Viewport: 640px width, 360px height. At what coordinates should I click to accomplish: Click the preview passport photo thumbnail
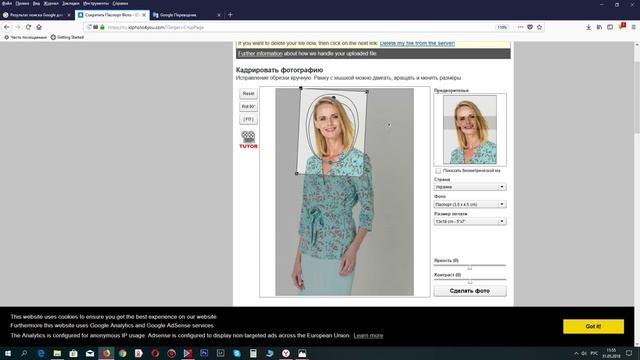pos(470,129)
